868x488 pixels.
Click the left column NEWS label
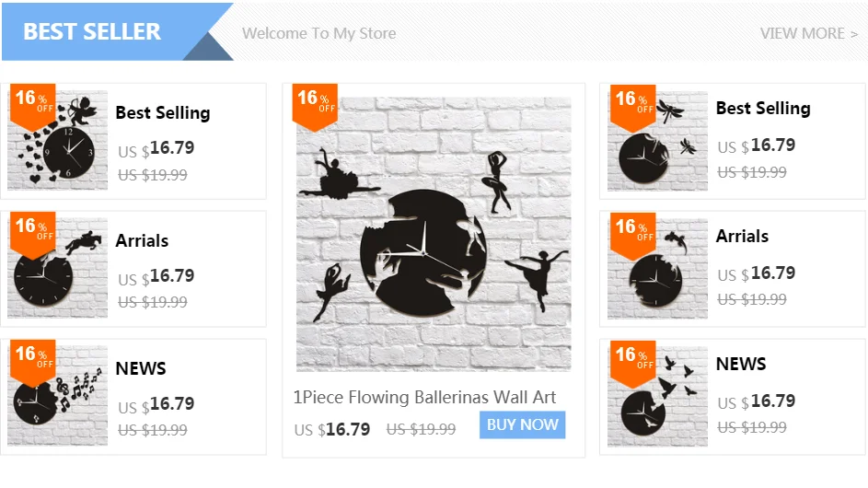click(x=141, y=368)
